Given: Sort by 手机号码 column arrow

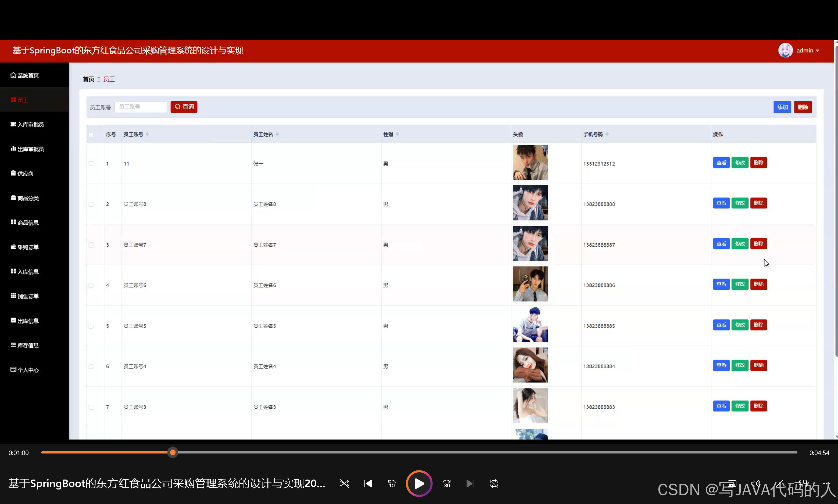Looking at the screenshot, I should [607, 134].
